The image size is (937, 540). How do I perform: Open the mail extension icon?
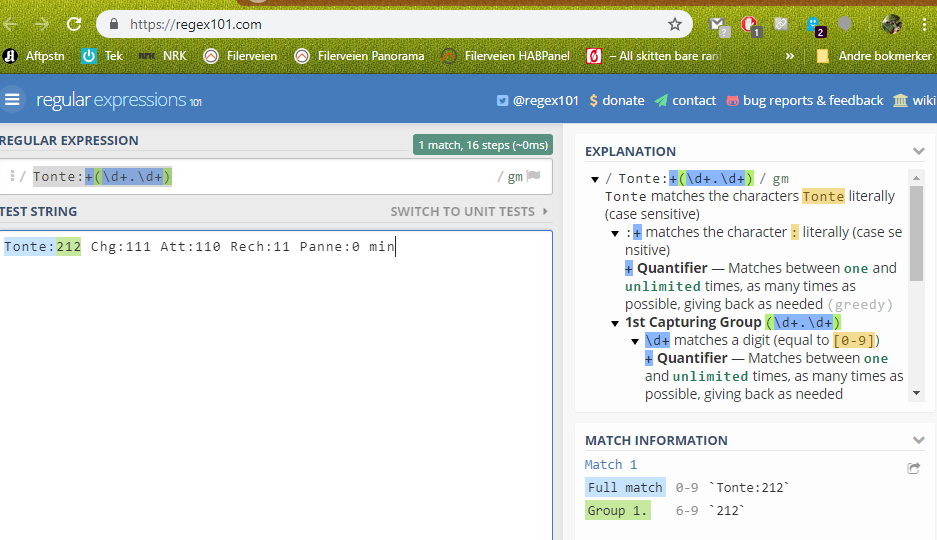[718, 26]
